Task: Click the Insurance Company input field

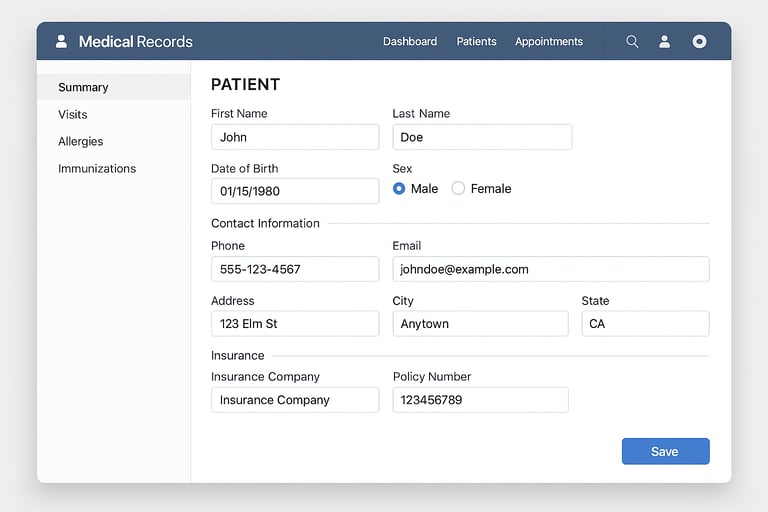Action: click(x=295, y=400)
